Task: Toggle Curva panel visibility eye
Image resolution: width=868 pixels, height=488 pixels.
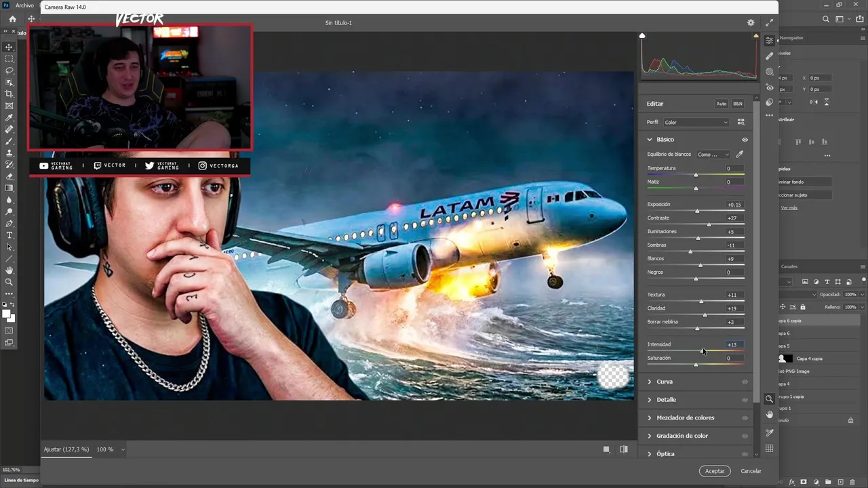Action: (745, 382)
